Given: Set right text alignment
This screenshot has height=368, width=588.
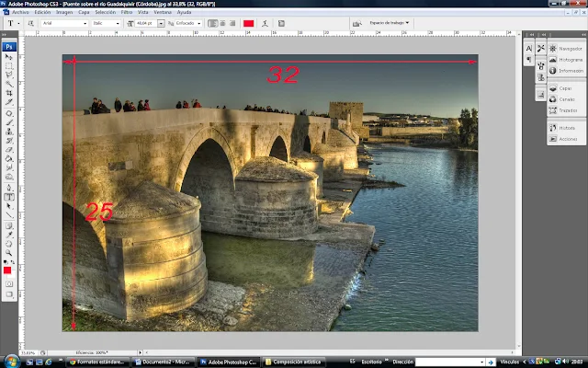Looking at the screenshot, I should click(232, 23).
